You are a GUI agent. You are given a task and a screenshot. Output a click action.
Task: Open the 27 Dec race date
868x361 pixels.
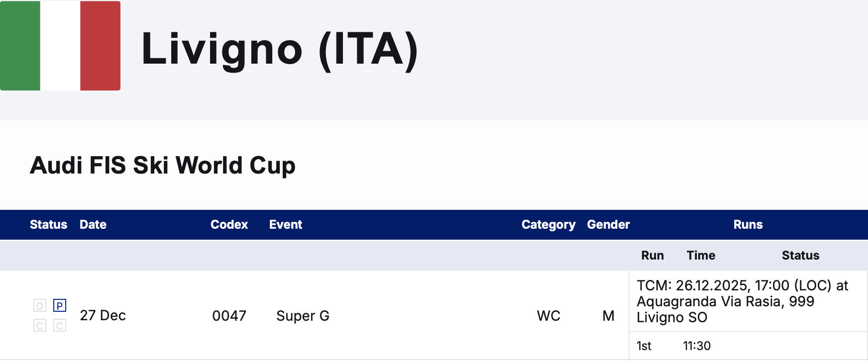[103, 316]
